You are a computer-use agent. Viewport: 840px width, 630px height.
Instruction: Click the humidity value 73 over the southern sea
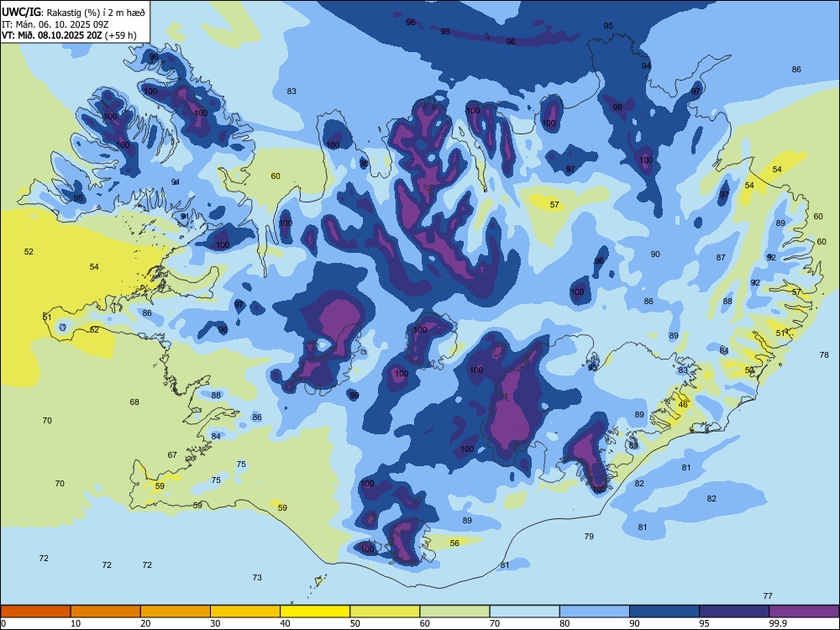click(x=257, y=578)
